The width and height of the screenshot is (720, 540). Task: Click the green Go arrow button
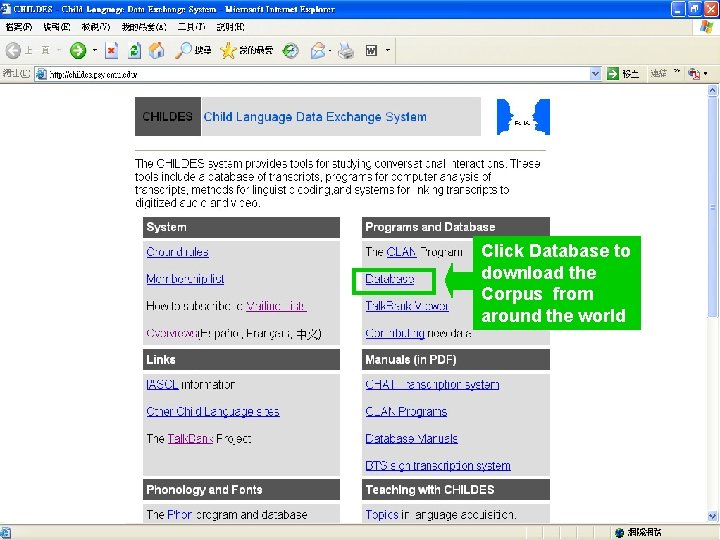(613, 74)
